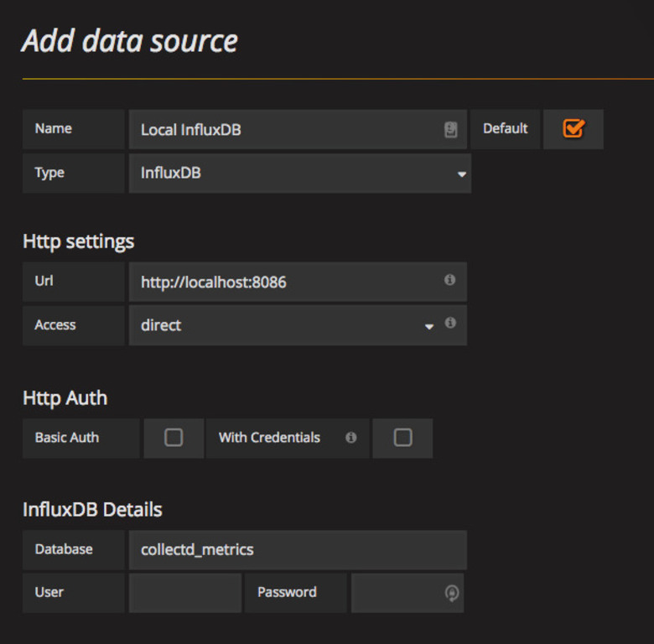Click the info icon beside Access dropdown
This screenshot has width=654, height=644.
[x=450, y=322]
